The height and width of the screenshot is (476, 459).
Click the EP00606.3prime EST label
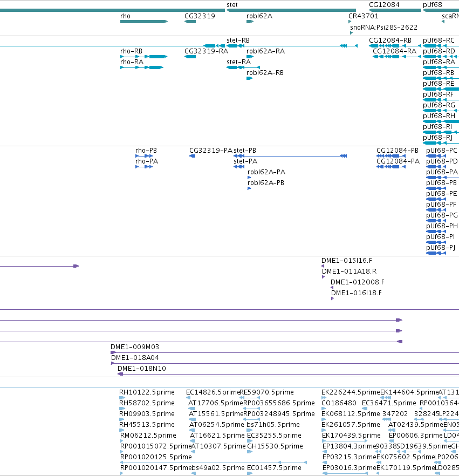tap(416, 436)
